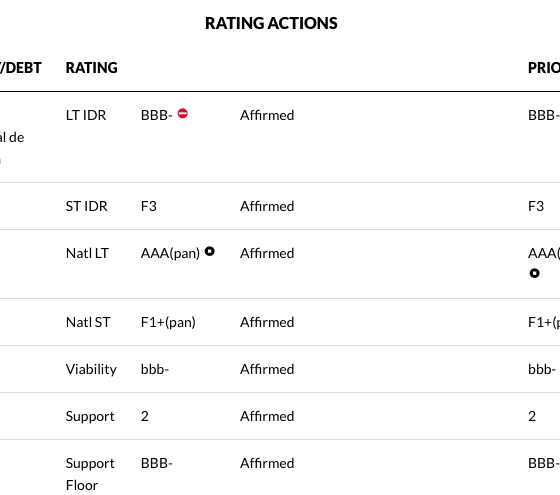The width and height of the screenshot is (560, 495).
Task: Click Affirmed in the LT IDR row
Action: [x=267, y=115]
